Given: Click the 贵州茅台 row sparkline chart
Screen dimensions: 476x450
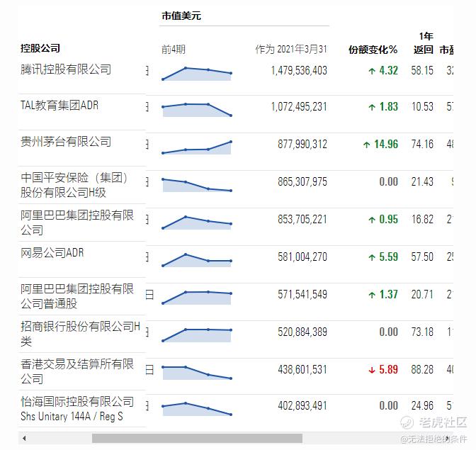Looking at the screenshot, I should pos(197,147).
